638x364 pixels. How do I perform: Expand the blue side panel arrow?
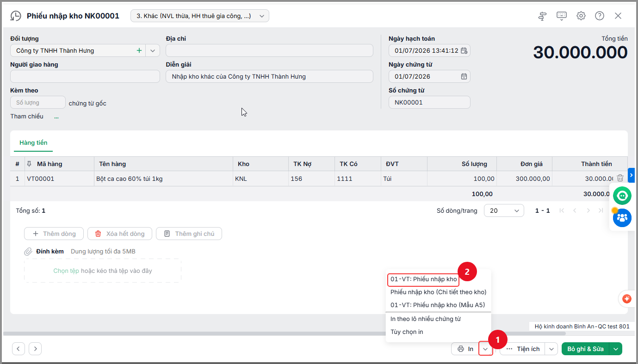click(632, 175)
